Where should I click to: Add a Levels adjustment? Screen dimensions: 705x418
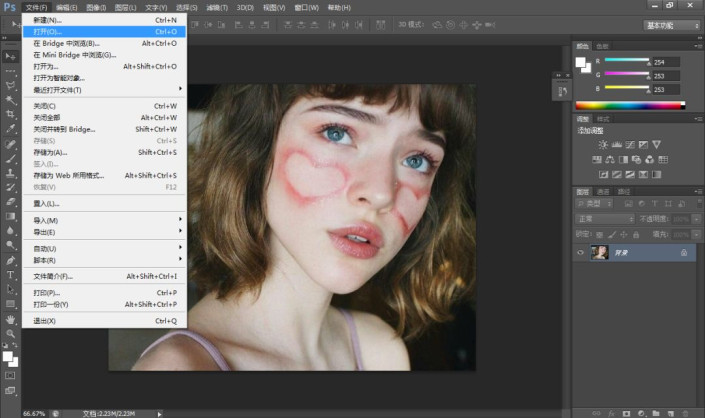(x=616, y=145)
